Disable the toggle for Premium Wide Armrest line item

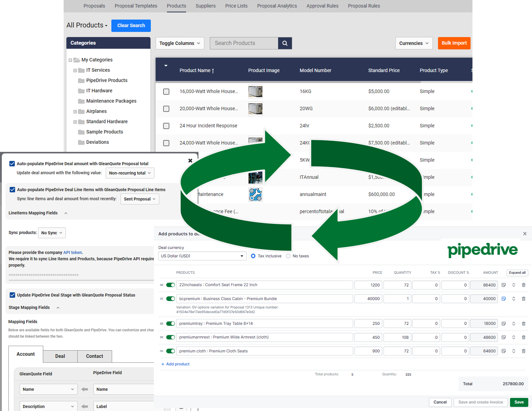[170, 337]
